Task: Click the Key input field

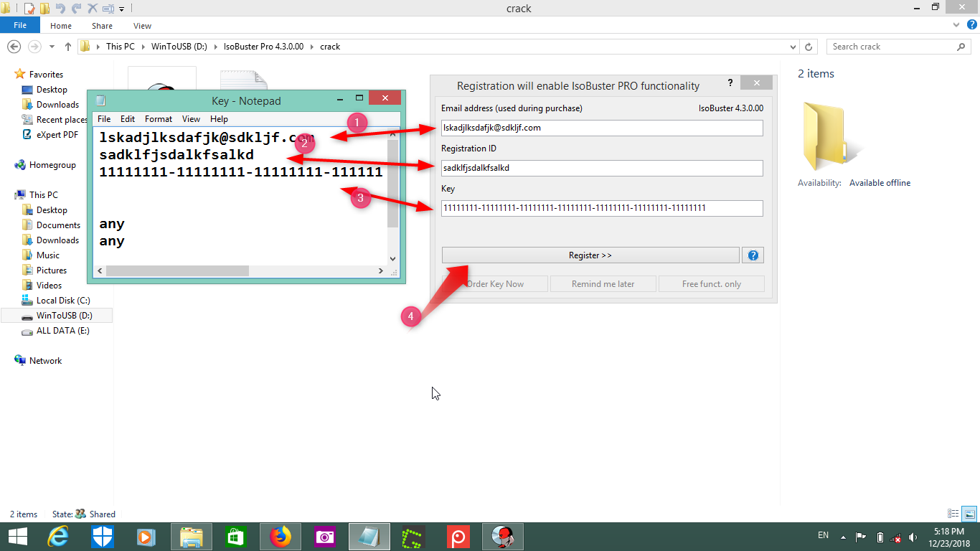Action: click(x=602, y=208)
